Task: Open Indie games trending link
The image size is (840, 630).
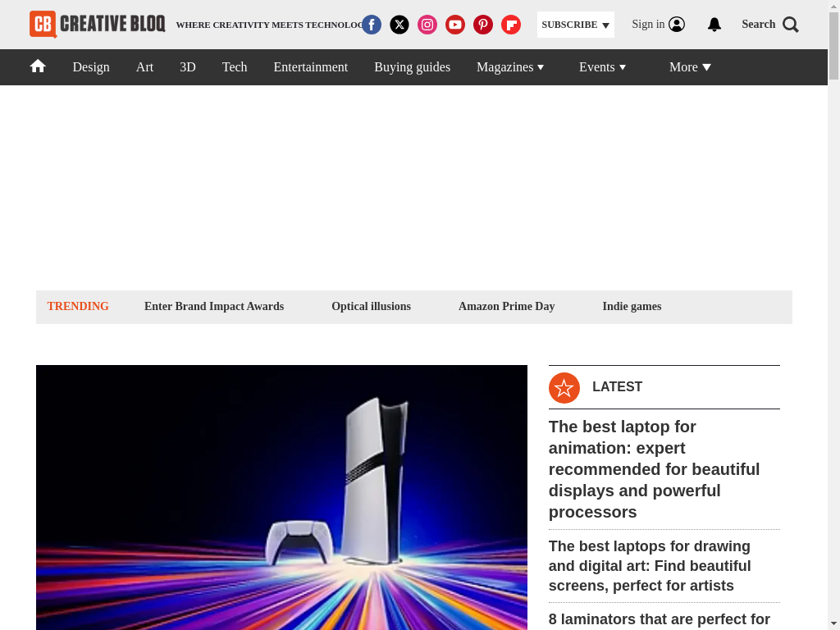Action: pos(632,307)
